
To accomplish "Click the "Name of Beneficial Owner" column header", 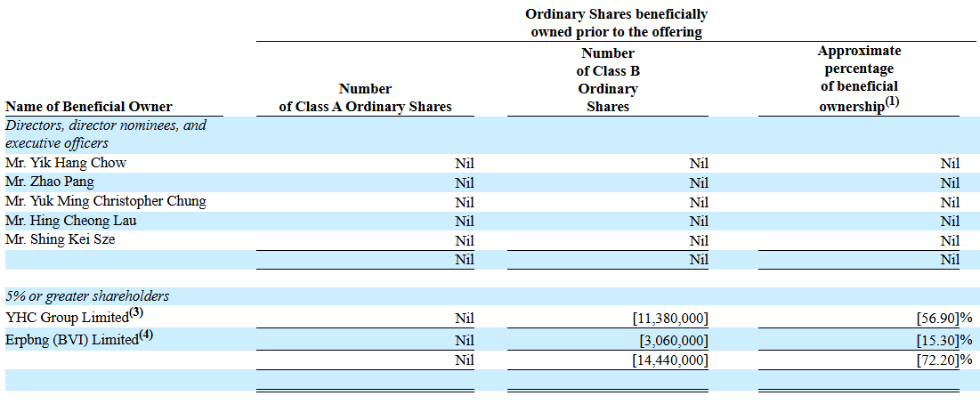I will point(89,107).
